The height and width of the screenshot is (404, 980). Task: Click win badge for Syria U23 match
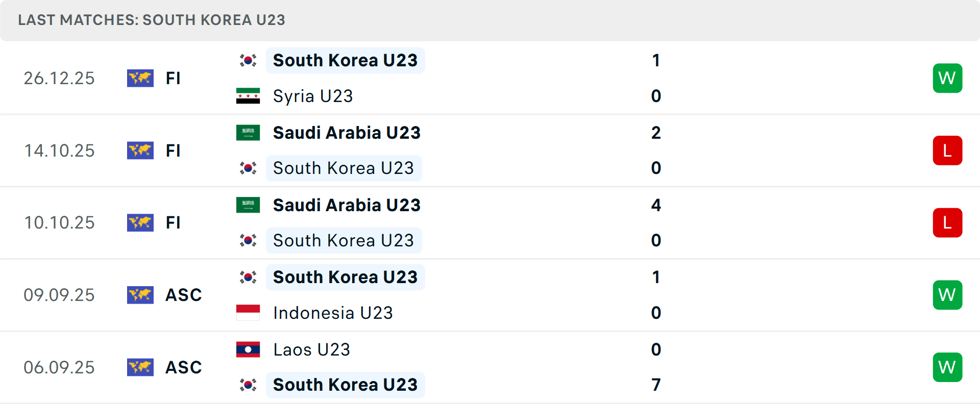click(x=947, y=78)
